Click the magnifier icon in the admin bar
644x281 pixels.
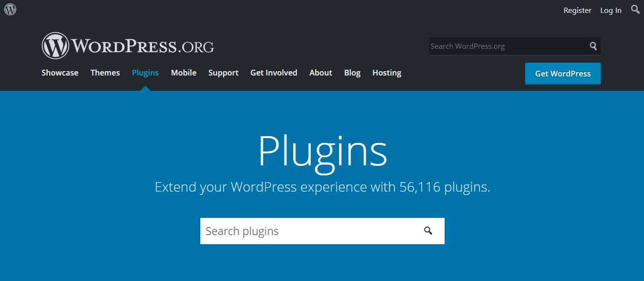pos(635,9)
